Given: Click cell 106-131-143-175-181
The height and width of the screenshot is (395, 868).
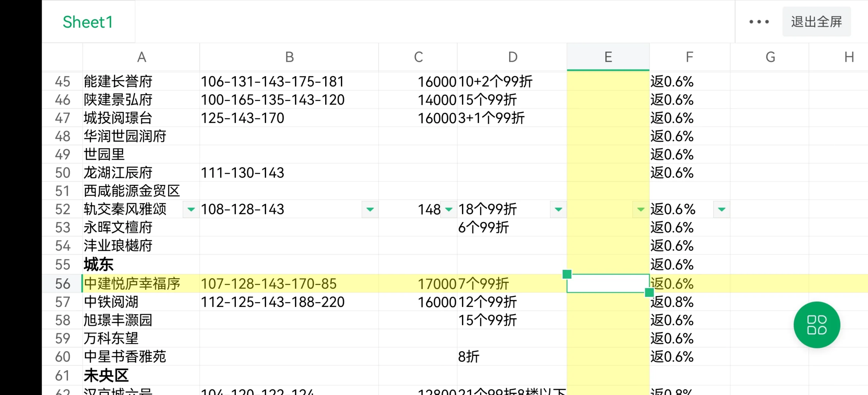Looking at the screenshot, I should (x=289, y=81).
